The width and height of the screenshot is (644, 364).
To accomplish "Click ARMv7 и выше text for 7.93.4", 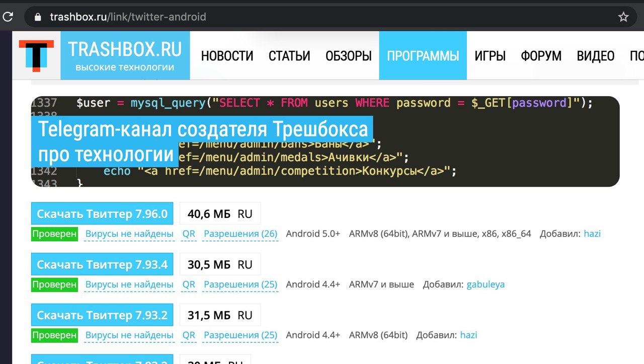I will 381,284.
